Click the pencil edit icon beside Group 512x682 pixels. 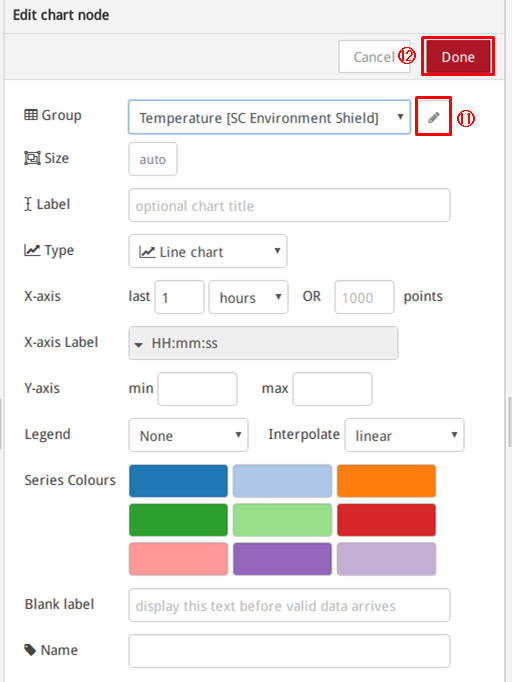tap(433, 117)
